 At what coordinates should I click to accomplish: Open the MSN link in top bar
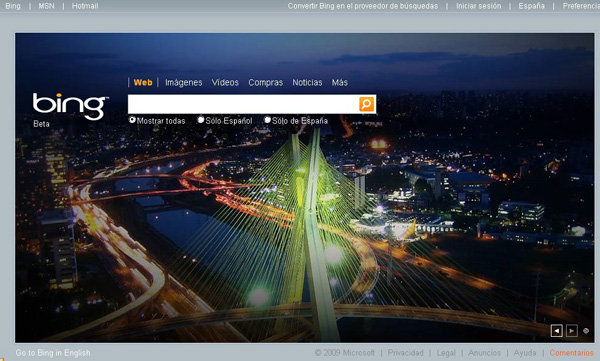point(46,6)
